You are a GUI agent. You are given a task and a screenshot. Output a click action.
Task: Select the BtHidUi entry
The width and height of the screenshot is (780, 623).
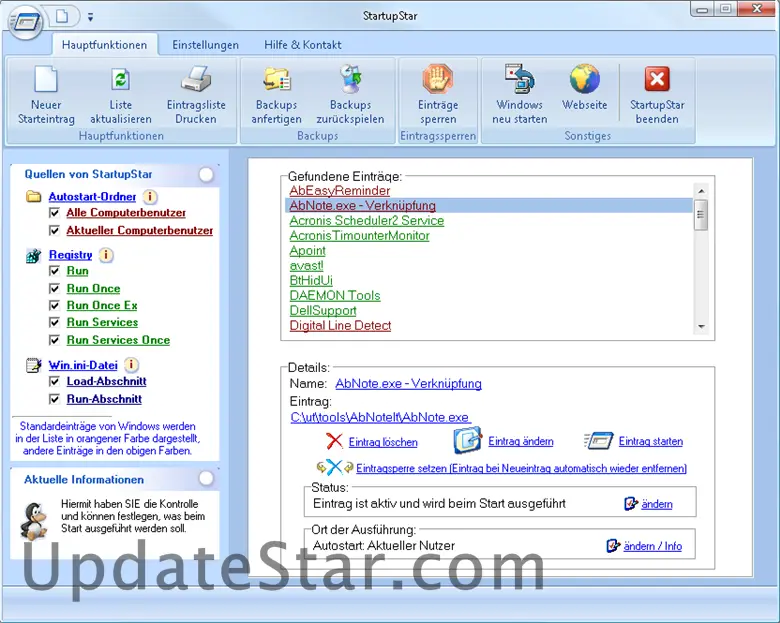tap(311, 281)
